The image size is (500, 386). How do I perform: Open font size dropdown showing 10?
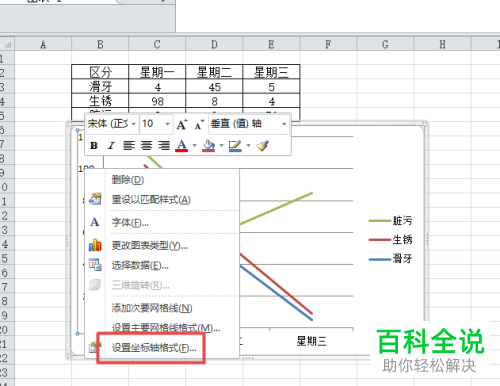click(x=167, y=124)
